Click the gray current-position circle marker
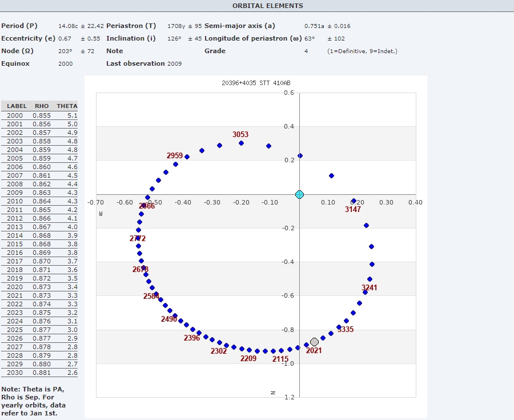 [x=314, y=342]
